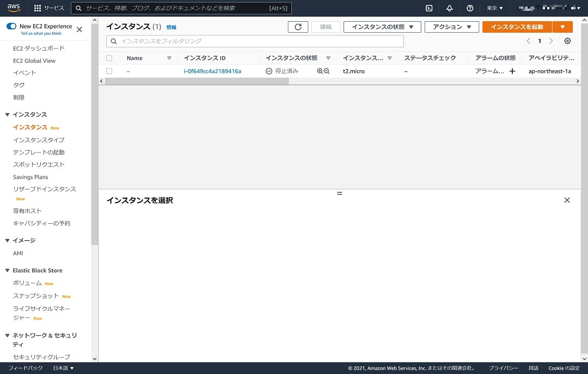
Task: Click the panel resize handle above インスタンスを選択
Action: (x=339, y=194)
